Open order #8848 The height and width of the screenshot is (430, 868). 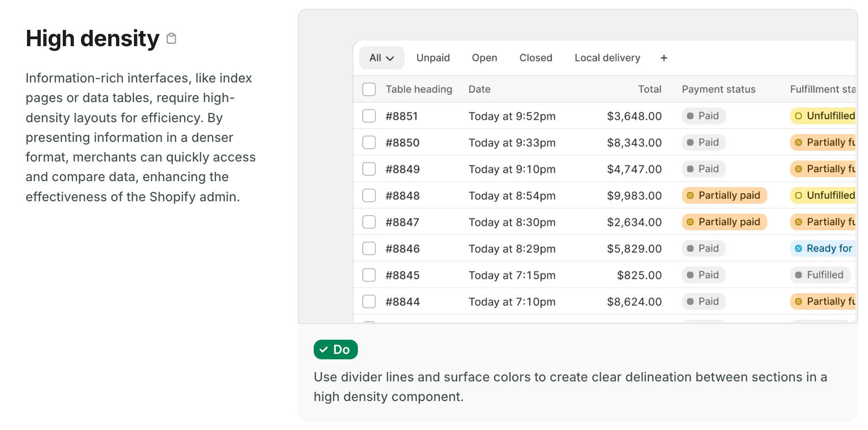[x=403, y=196]
